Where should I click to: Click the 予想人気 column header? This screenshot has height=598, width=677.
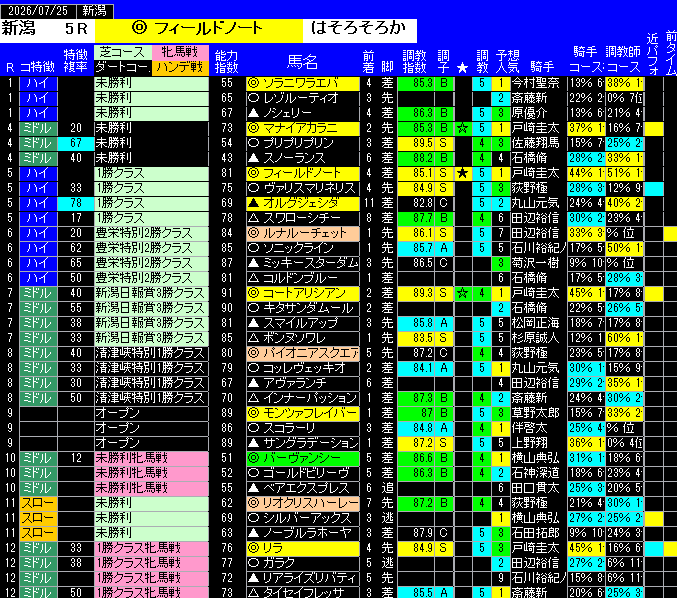(507, 61)
